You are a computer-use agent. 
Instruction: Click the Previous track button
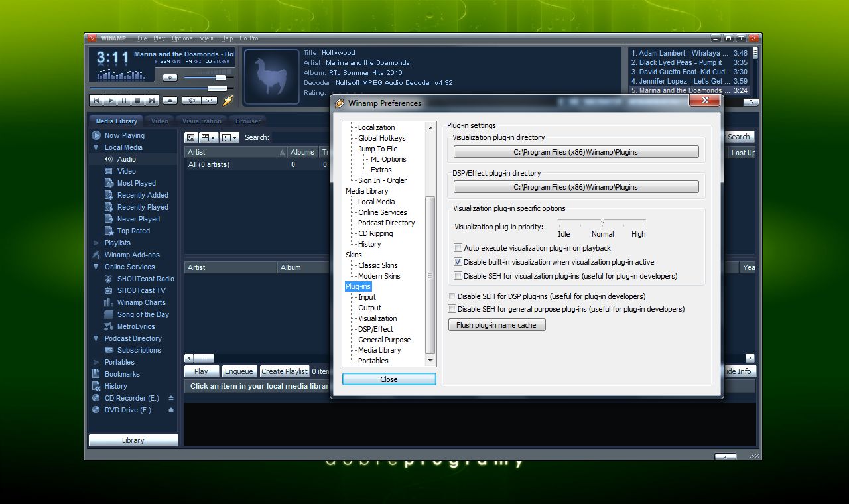pyautogui.click(x=96, y=100)
